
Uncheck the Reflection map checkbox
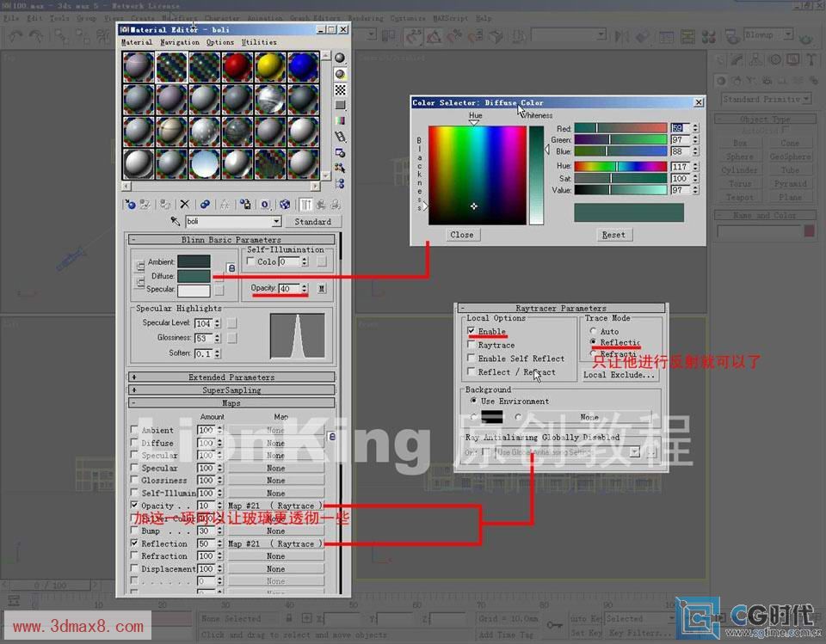point(134,543)
